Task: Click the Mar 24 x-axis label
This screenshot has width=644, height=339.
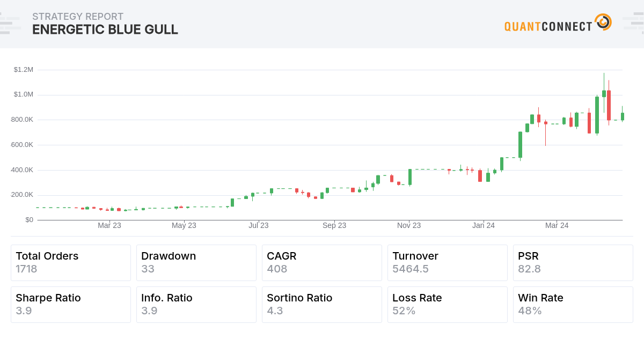Action: (557, 225)
